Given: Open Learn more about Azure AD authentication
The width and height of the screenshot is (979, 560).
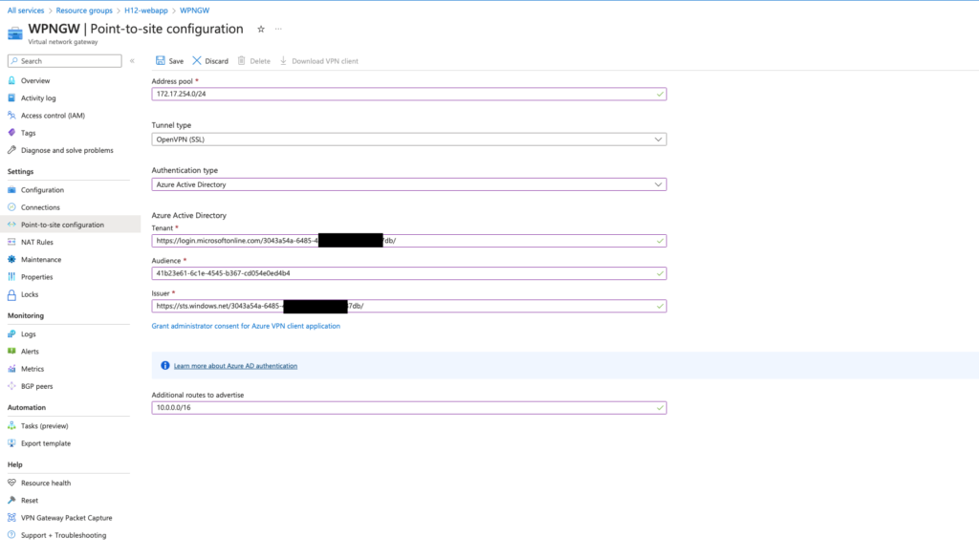Looking at the screenshot, I should (x=235, y=366).
